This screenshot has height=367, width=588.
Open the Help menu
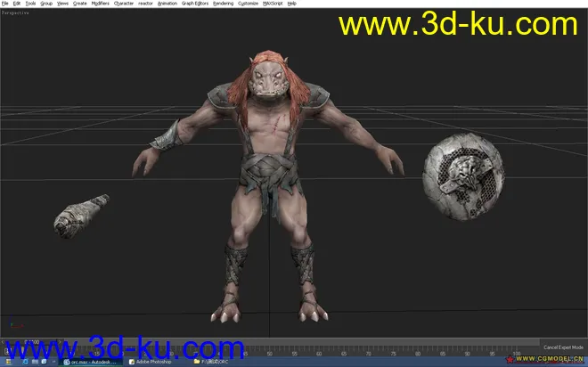coord(291,4)
